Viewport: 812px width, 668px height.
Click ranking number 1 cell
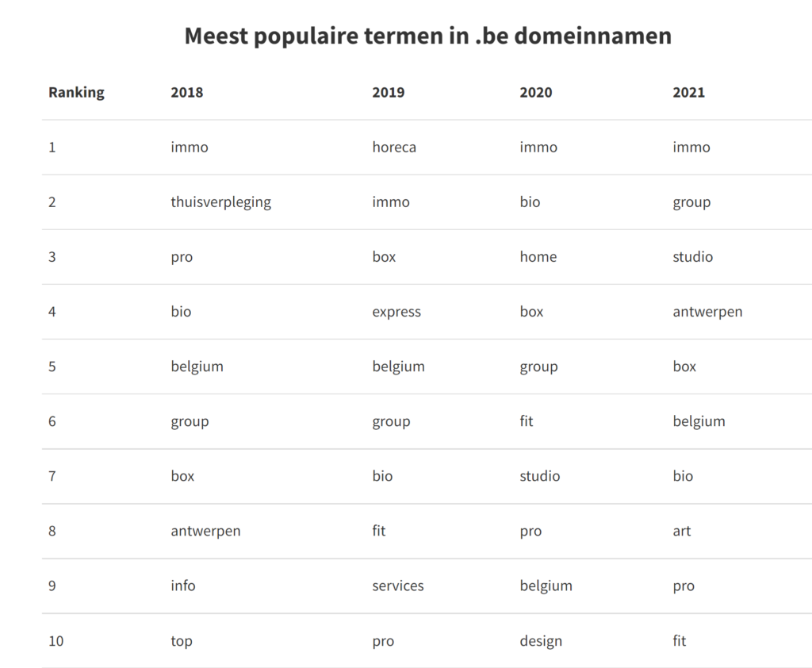pyautogui.click(x=52, y=148)
